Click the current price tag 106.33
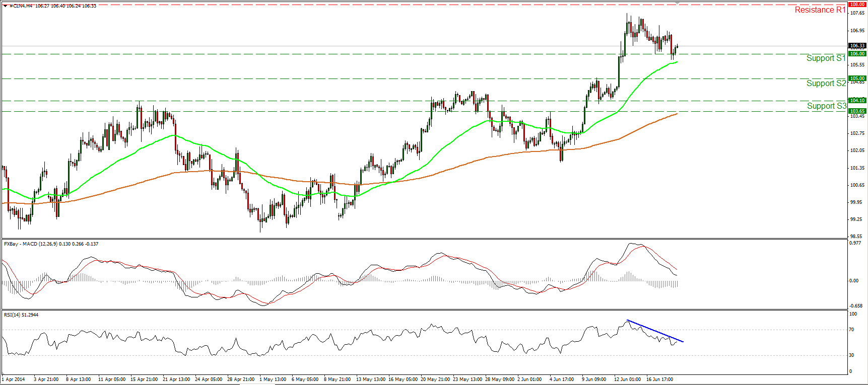868x385 pixels. 857,46
